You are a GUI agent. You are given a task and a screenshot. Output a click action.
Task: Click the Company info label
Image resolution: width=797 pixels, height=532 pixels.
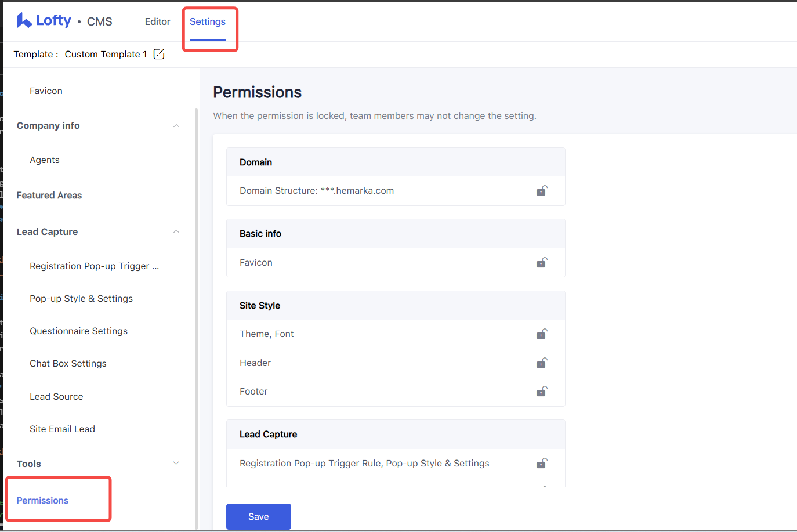click(48, 126)
